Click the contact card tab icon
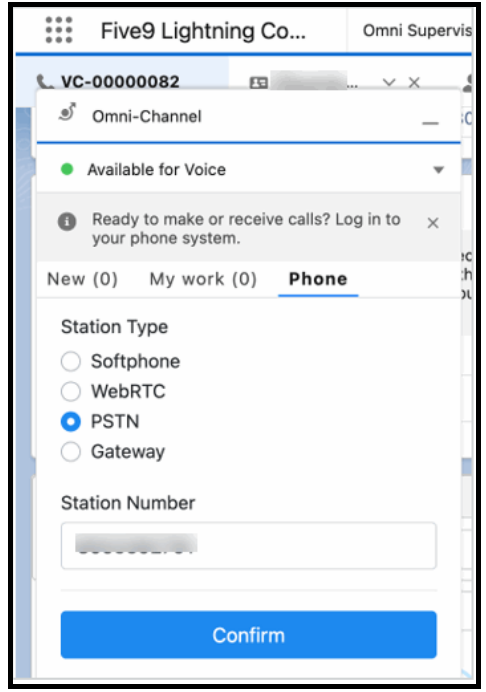 pos(259,83)
